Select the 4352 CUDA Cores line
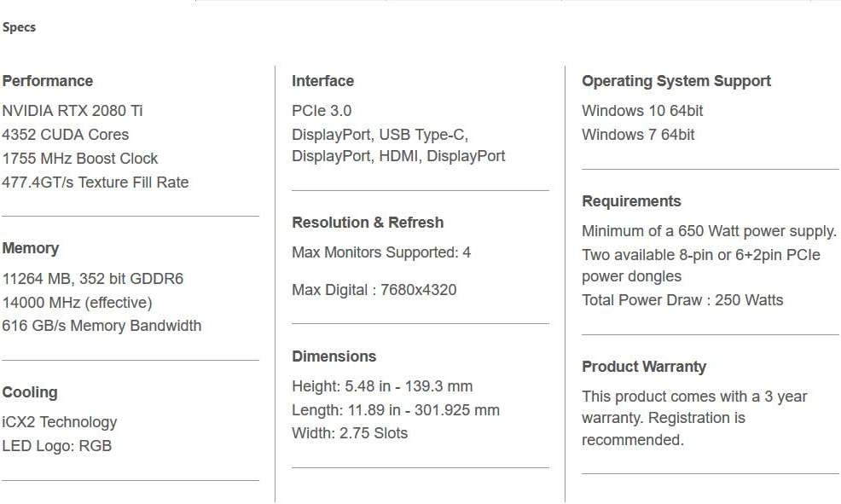Viewport: 841px width, 504px height. click(66, 135)
